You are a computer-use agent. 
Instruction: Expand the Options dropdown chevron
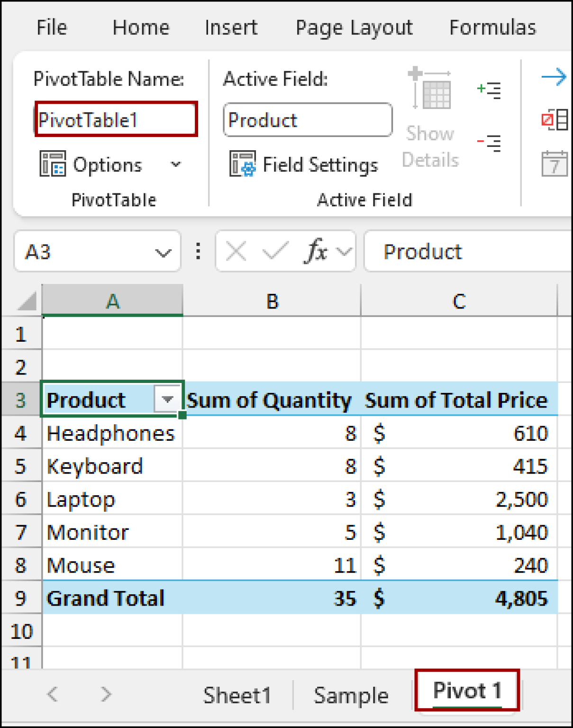tap(176, 165)
